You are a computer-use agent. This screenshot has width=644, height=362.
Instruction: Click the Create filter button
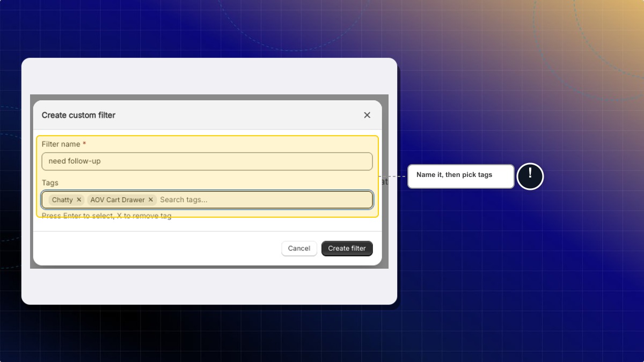coord(347,248)
